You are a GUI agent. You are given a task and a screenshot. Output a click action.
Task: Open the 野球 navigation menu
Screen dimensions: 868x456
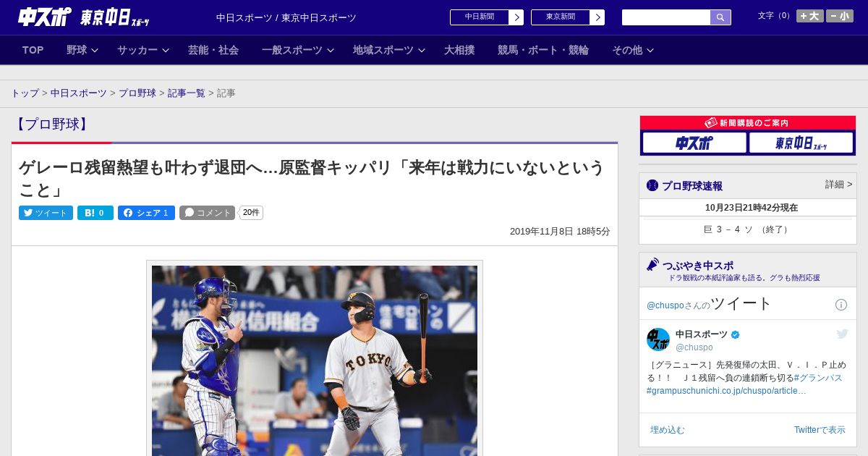[77, 50]
